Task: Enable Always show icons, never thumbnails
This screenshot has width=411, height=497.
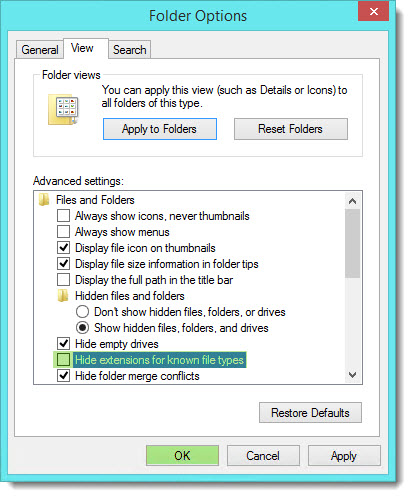Action: [x=63, y=216]
